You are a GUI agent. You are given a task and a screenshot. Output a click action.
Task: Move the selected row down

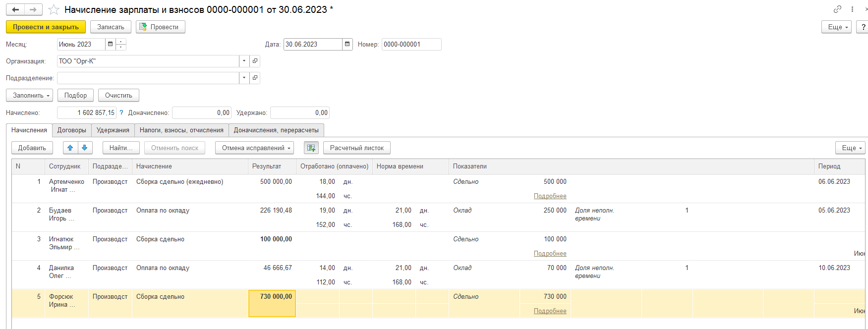click(85, 148)
